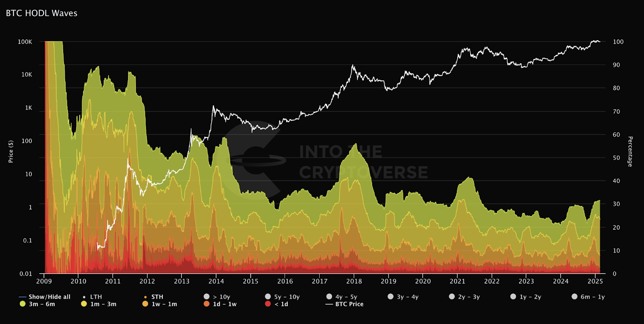Image resolution: width=644 pixels, height=324 pixels.
Task: Hide the 1m – 3m HODL wave
Action: click(99, 304)
